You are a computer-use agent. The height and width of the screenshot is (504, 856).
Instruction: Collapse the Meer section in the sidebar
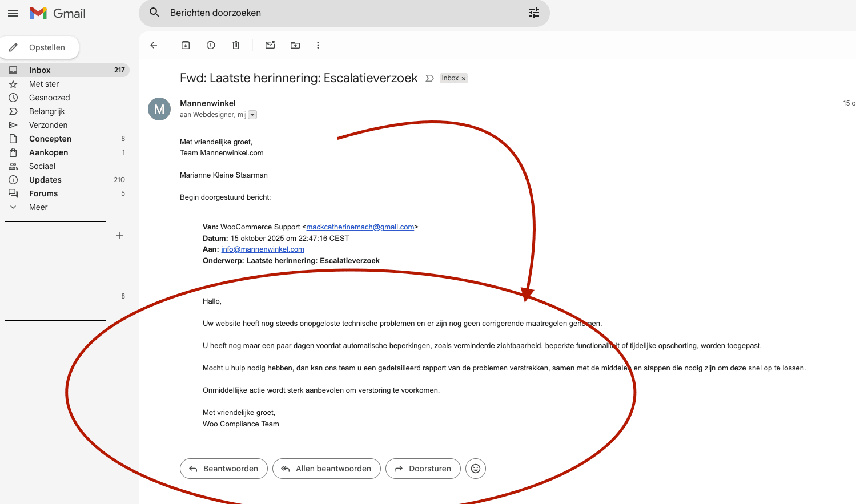13,207
